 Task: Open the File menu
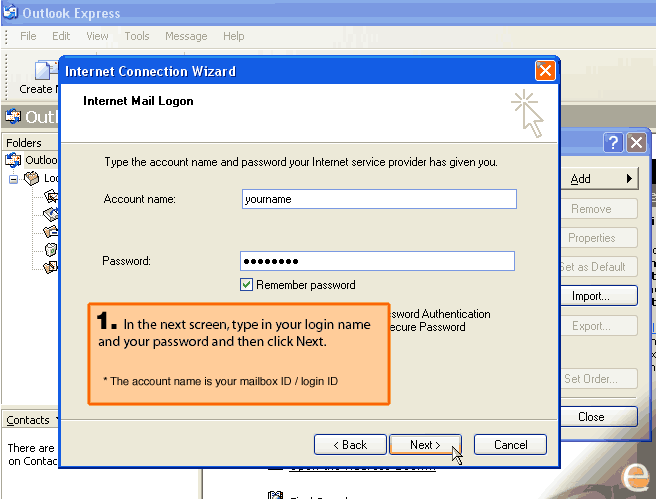pyautogui.click(x=28, y=36)
